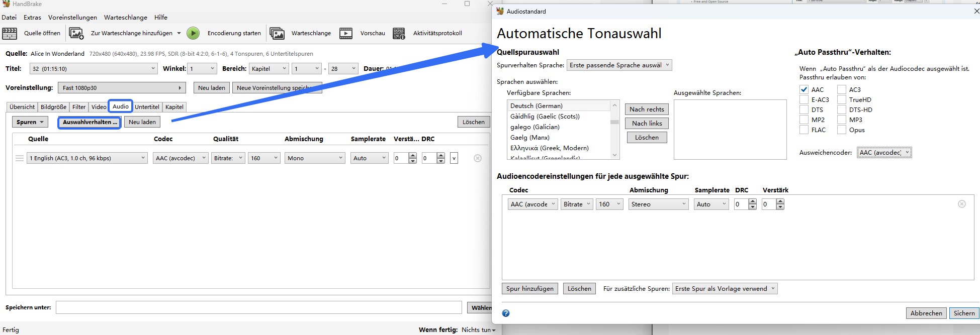Click Neu laden next to Voreinstellung
Screen dimensions: 980x335
(212, 88)
